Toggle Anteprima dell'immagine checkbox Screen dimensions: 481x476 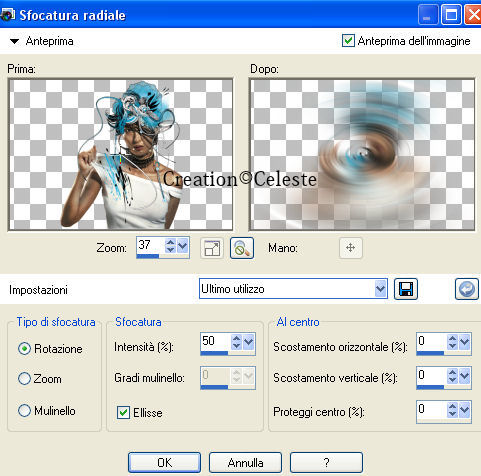click(348, 41)
